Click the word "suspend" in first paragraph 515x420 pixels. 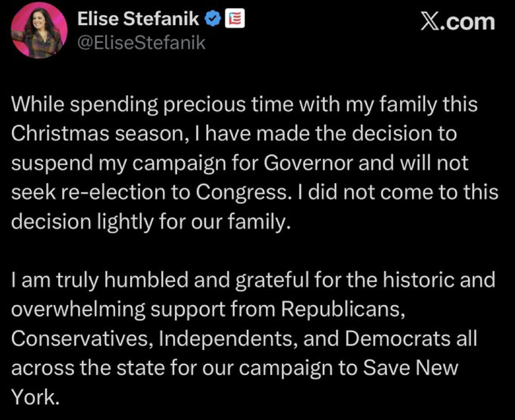point(50,163)
